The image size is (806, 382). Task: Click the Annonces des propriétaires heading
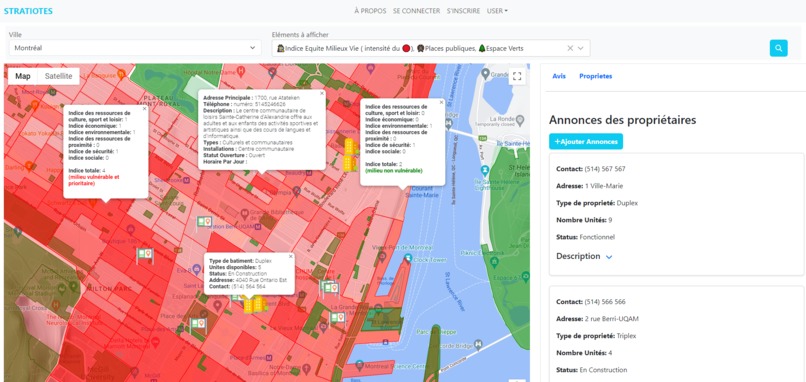coord(622,120)
